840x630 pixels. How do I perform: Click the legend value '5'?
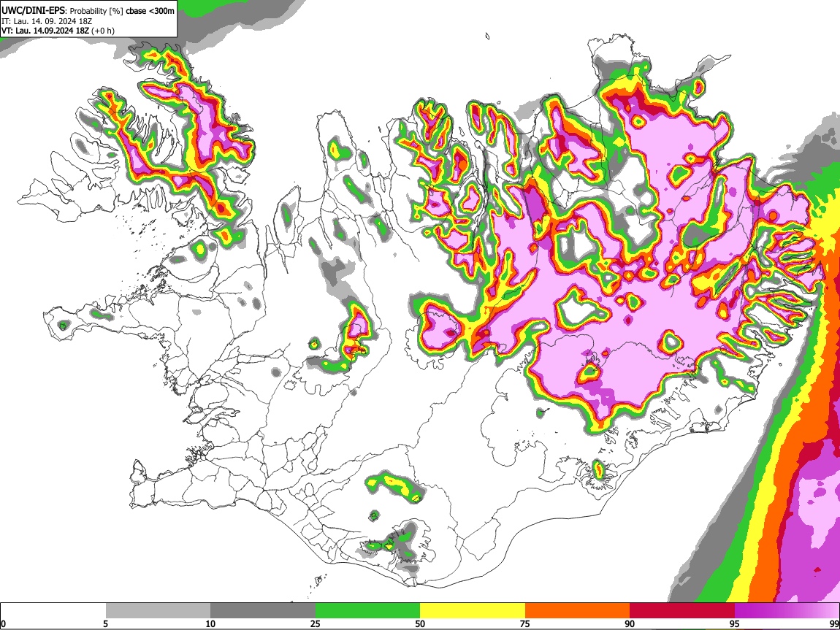pos(105,623)
